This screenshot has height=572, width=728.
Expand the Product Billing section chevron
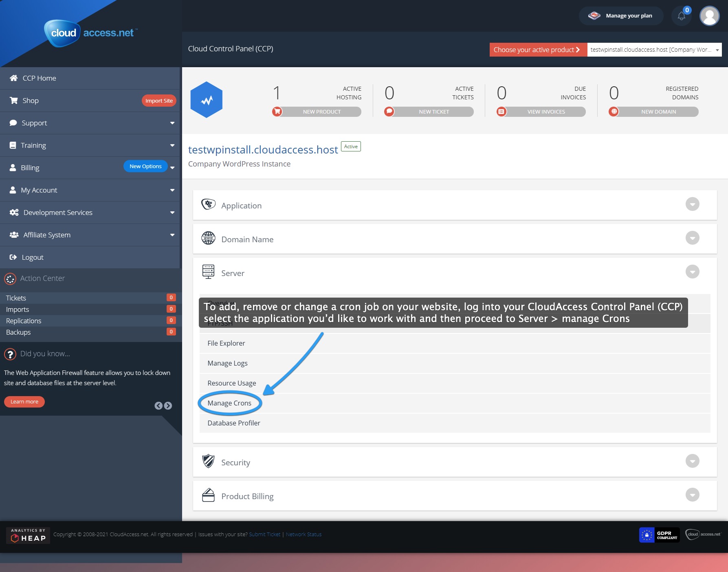tap(692, 495)
